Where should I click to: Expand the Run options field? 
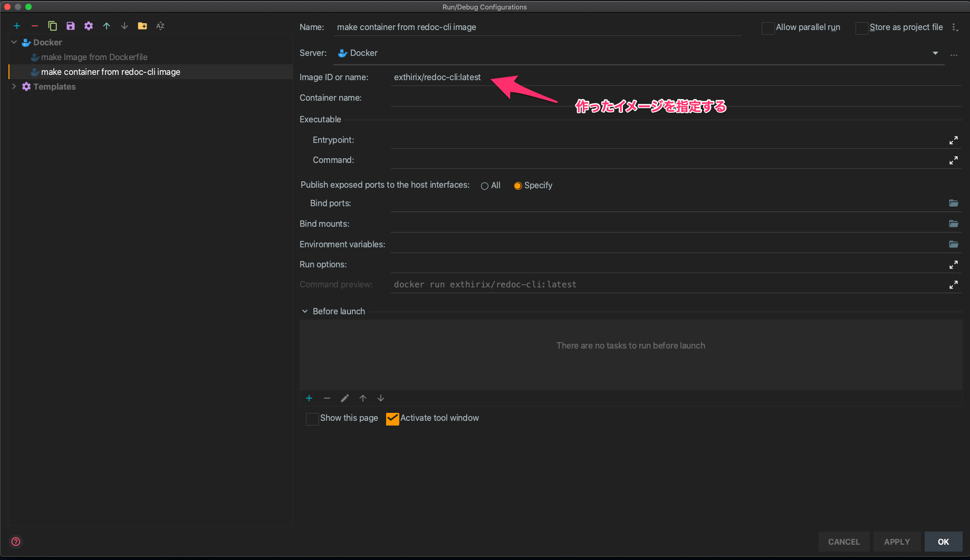pos(954,265)
